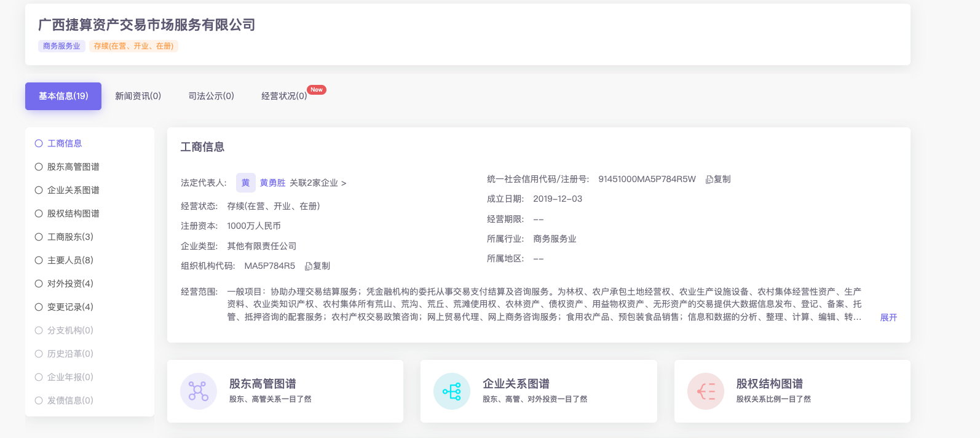Select 发债信息(0) sidebar item
This screenshot has width=980, height=438.
click(64, 400)
